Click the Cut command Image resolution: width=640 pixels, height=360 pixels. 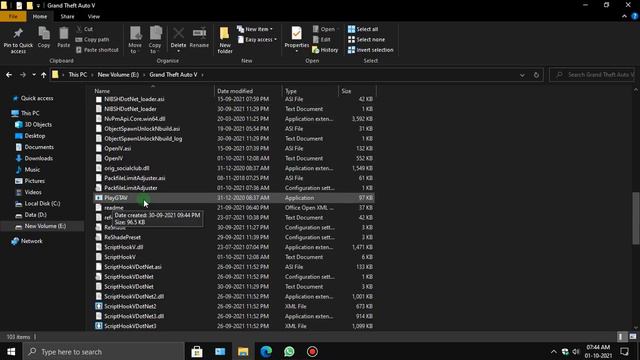click(x=85, y=29)
